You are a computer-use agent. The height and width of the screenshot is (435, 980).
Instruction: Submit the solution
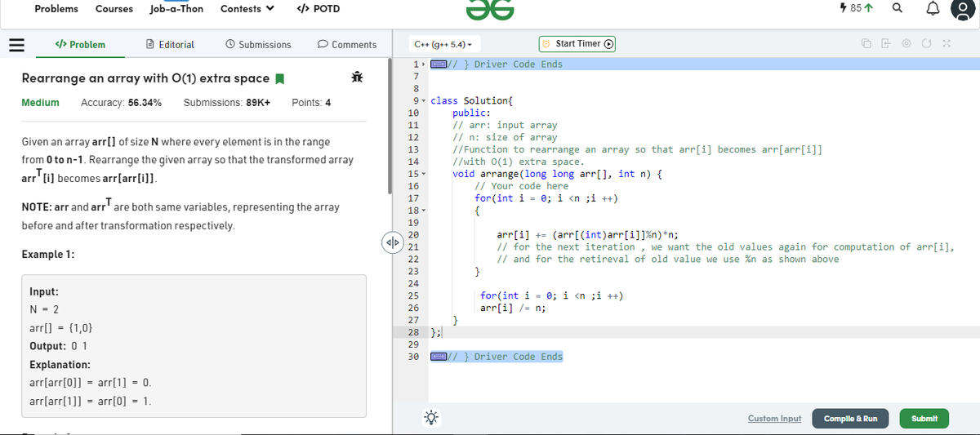[x=924, y=419]
